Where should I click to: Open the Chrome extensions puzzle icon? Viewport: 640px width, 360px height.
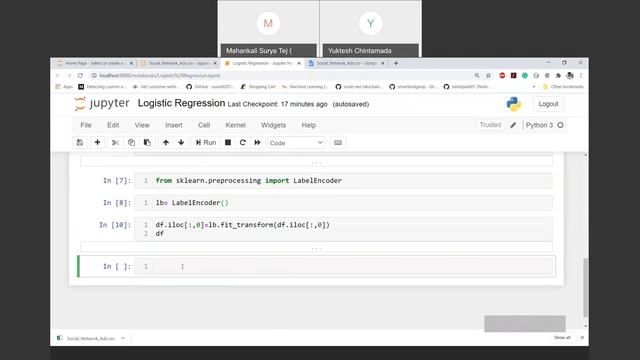pos(558,76)
